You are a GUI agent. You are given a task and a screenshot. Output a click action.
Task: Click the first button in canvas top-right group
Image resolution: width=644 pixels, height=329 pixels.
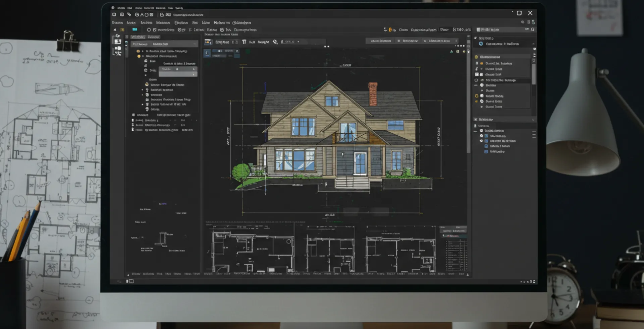[381, 41]
